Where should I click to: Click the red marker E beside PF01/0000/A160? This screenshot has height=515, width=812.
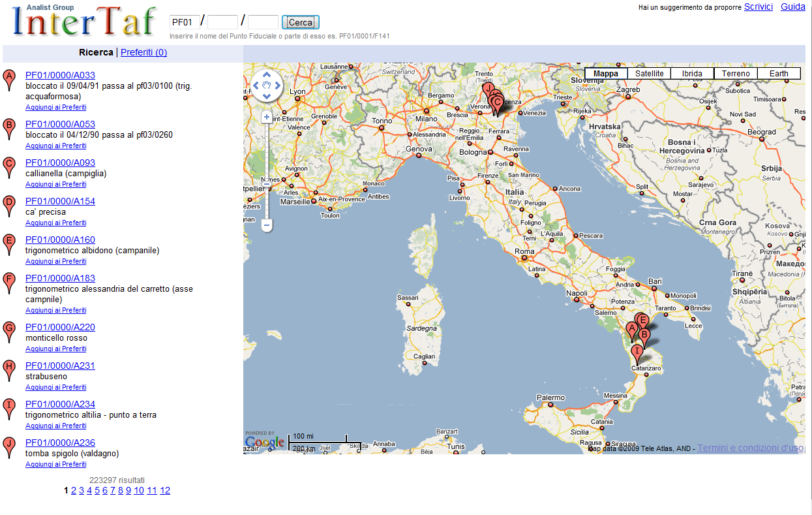(9, 245)
